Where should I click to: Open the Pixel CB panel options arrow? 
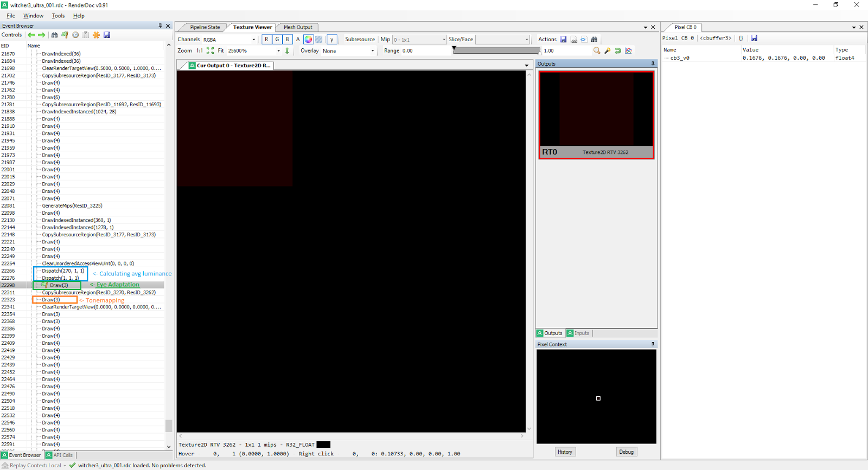pos(854,27)
